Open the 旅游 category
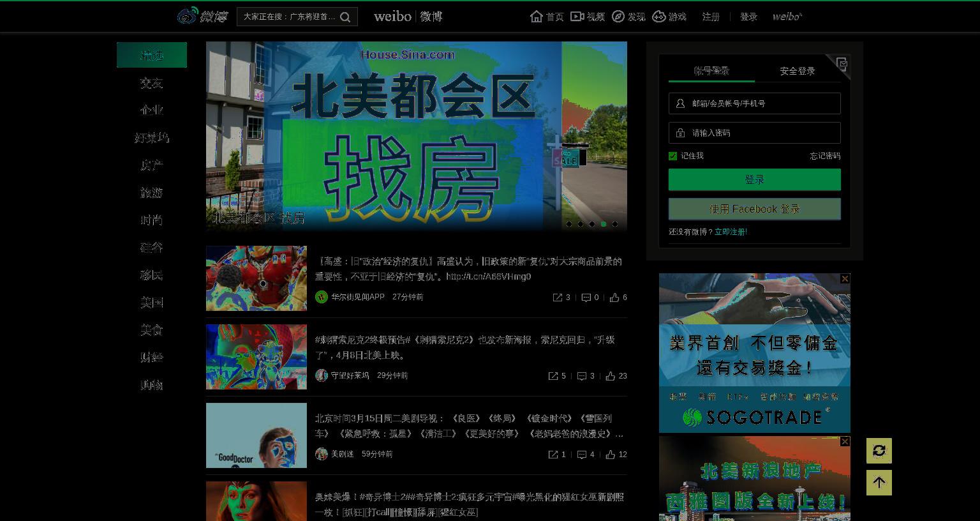The width and height of the screenshot is (980, 521). [x=152, y=193]
